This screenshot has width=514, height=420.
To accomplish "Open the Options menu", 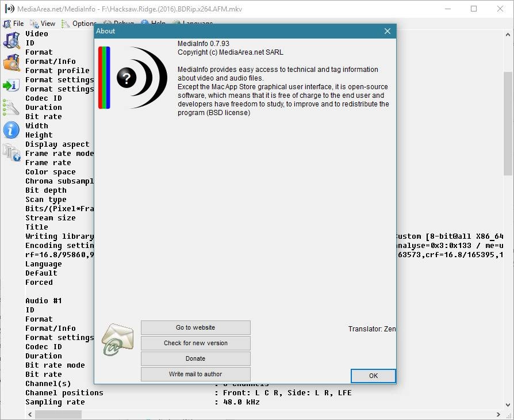I will [79, 24].
